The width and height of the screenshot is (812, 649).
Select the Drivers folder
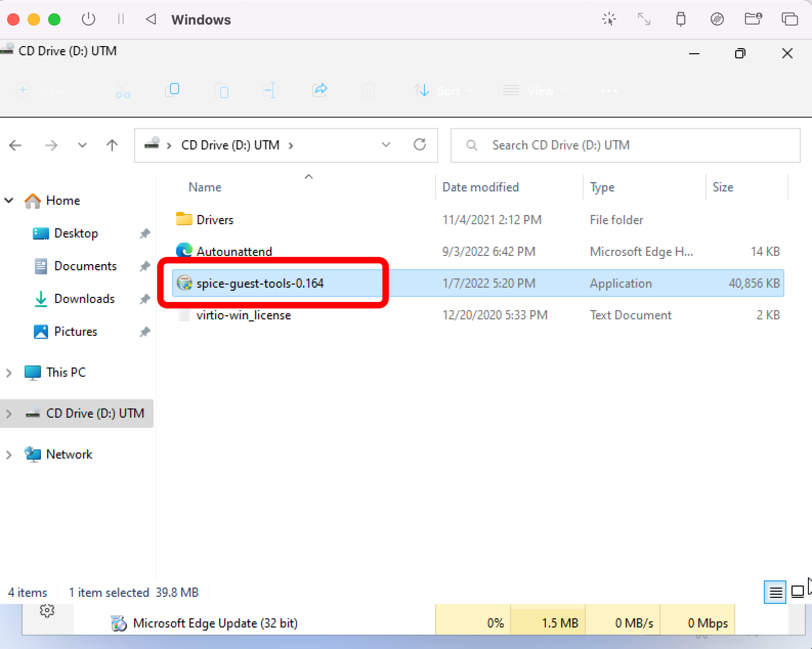tap(215, 220)
